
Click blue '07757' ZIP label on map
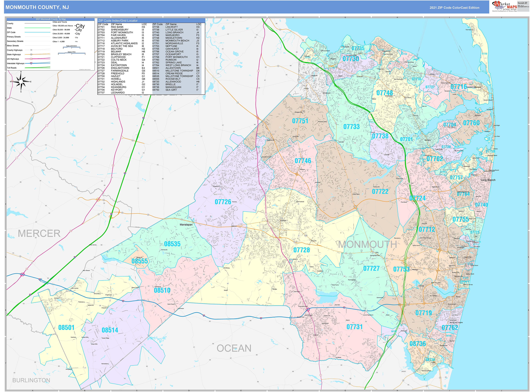coord(456,177)
